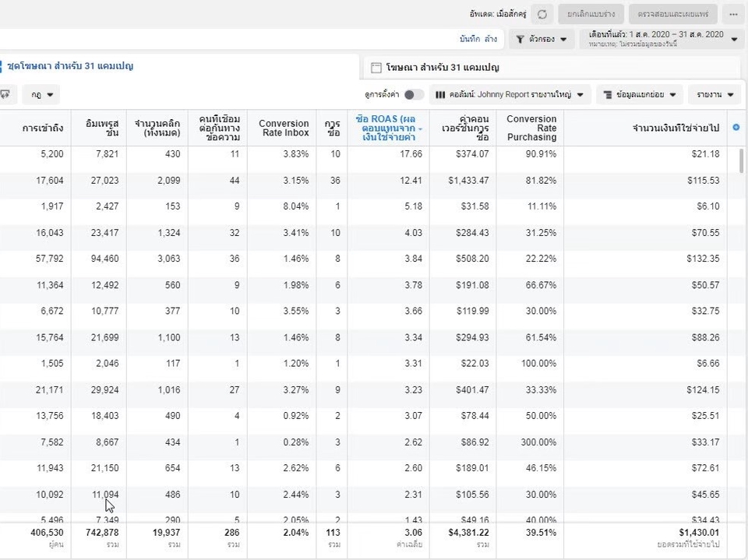748x560 pixels.
Task: Click the columns icon beside Johnny Report
Action: coord(440,94)
